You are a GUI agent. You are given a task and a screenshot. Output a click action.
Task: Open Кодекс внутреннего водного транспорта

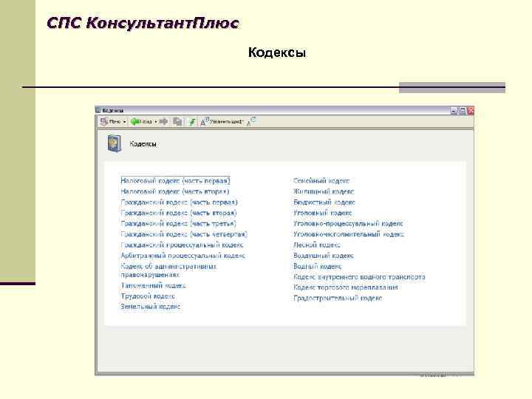point(359,277)
